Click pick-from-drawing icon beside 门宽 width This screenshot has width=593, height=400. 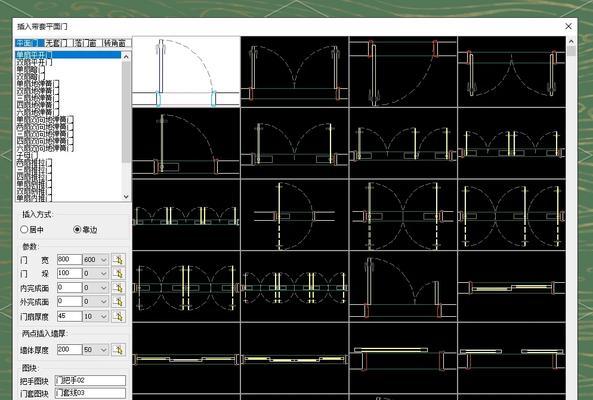point(118,260)
